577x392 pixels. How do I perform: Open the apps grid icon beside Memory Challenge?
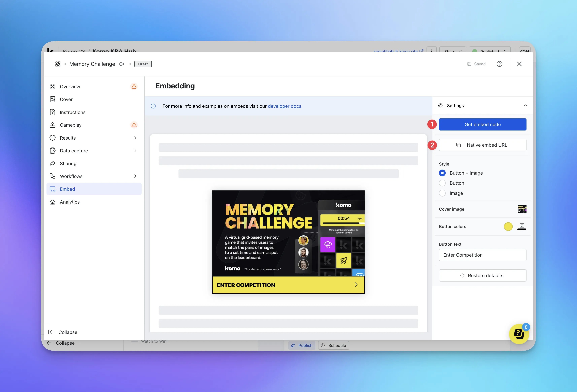58,64
